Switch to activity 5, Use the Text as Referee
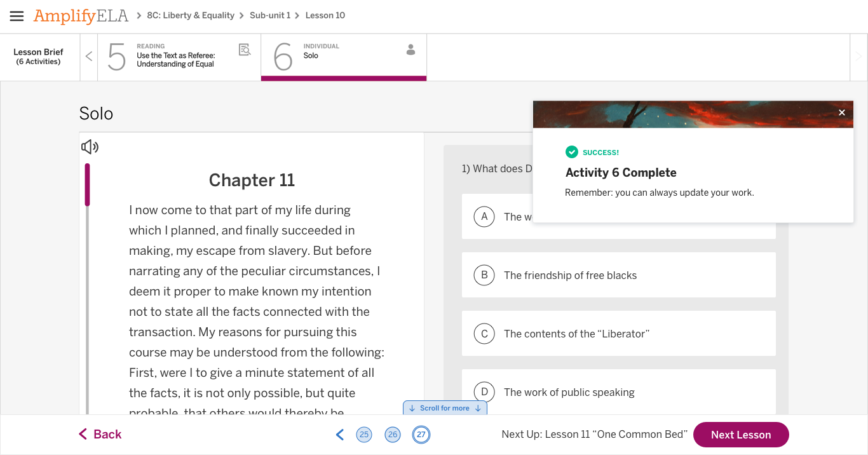Image resolution: width=868 pixels, height=455 pixels. (179, 57)
